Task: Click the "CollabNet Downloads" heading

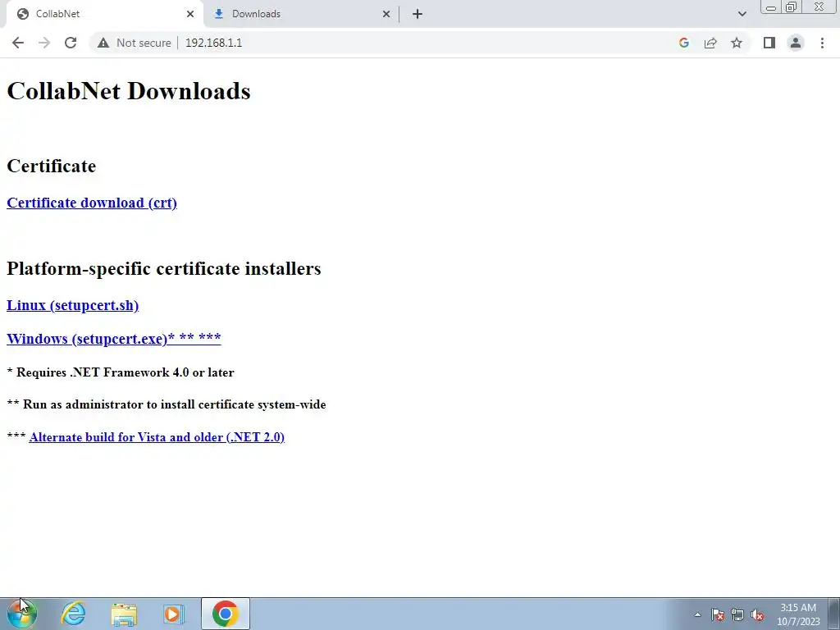Action: coord(129,91)
